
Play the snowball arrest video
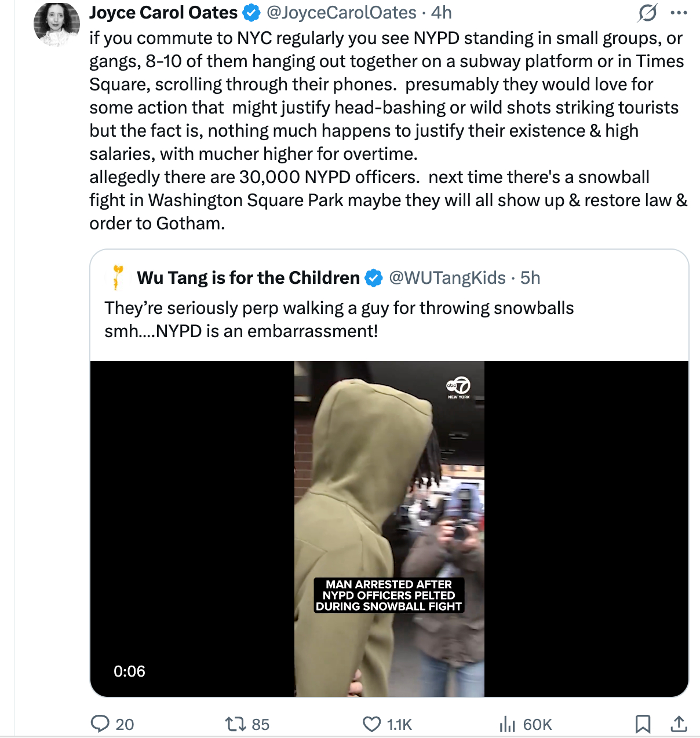[389, 528]
